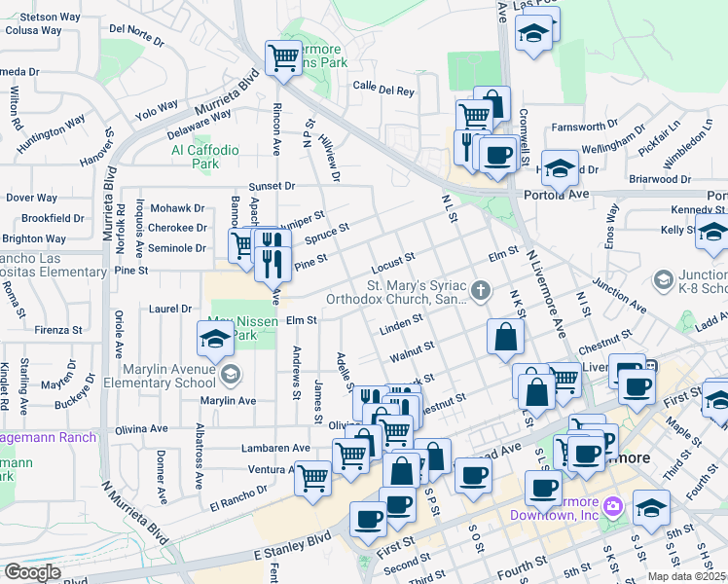Select the shopping bag marker near S P St
Viewport: 728px width, 584px height.
433,456
